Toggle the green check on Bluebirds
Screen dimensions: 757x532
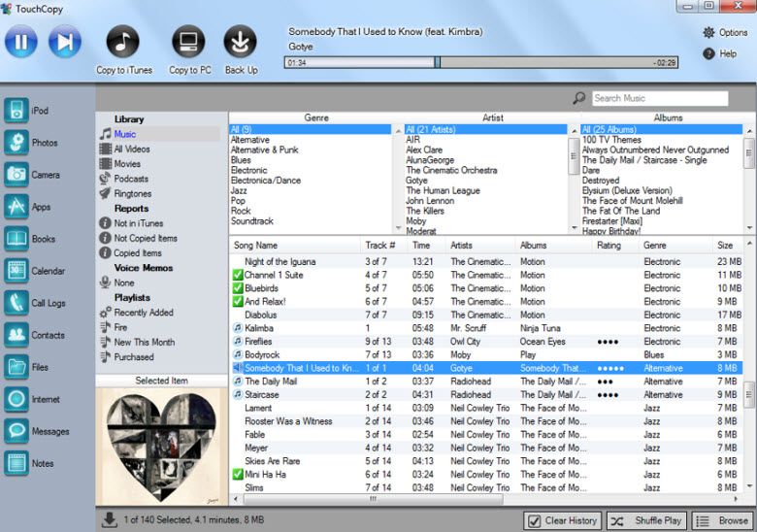click(238, 288)
